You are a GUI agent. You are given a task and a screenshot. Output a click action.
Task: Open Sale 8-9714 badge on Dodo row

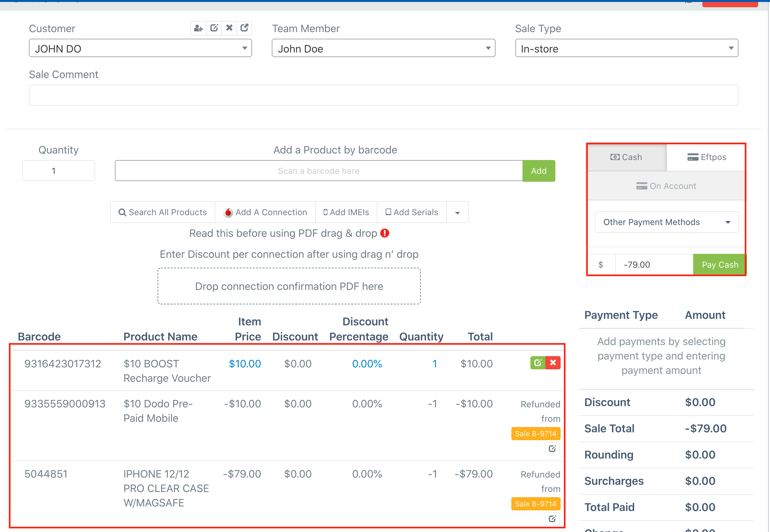pyautogui.click(x=536, y=434)
